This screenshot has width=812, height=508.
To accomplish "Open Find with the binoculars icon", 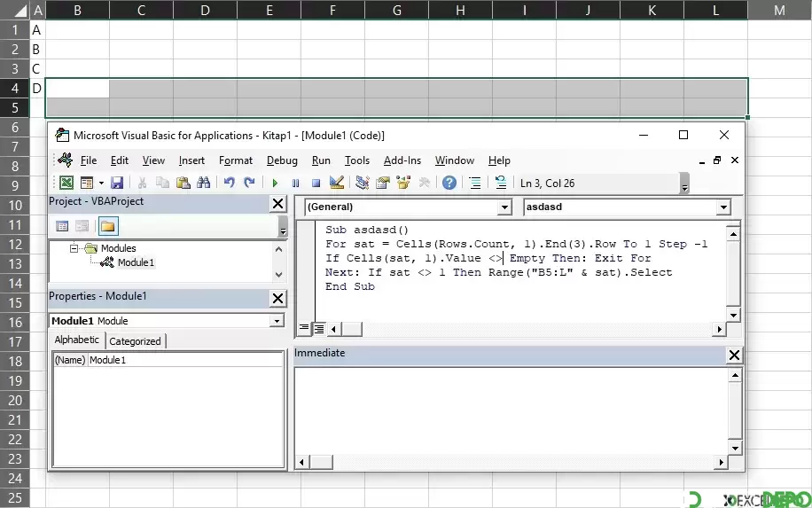I will point(204,183).
